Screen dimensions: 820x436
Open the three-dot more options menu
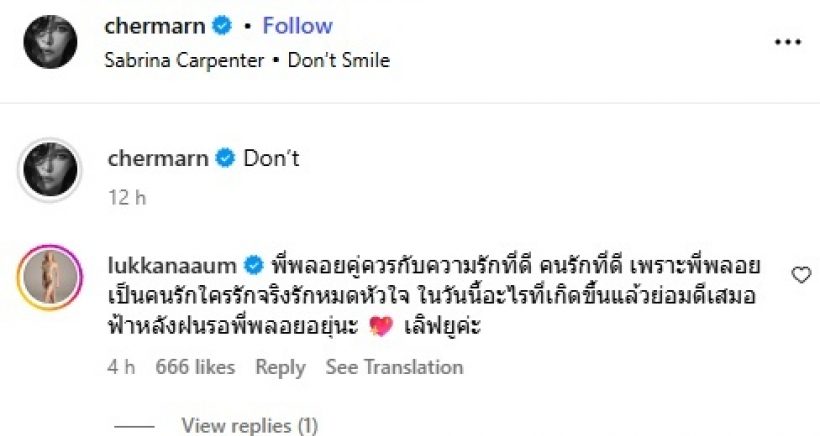pos(789,43)
